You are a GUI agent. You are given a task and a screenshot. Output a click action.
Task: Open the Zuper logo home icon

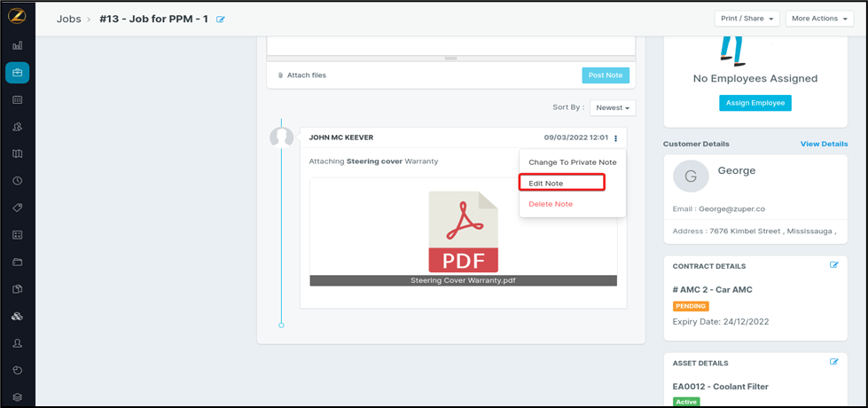coord(17,18)
